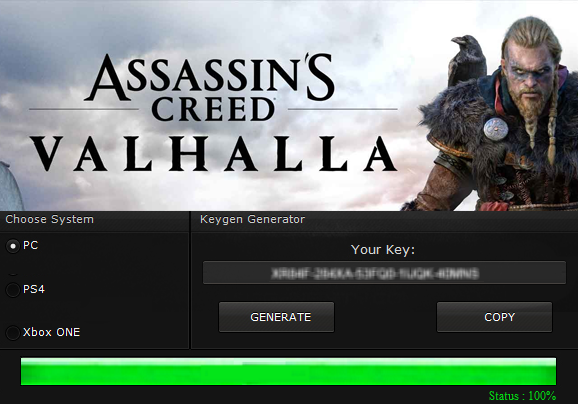Click the Keygen Generator panel header
The width and height of the screenshot is (578, 404).
pyautogui.click(x=252, y=219)
